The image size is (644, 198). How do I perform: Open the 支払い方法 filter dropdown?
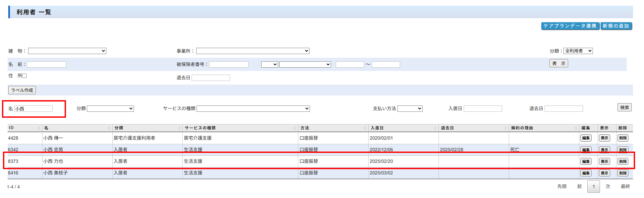[410, 109]
